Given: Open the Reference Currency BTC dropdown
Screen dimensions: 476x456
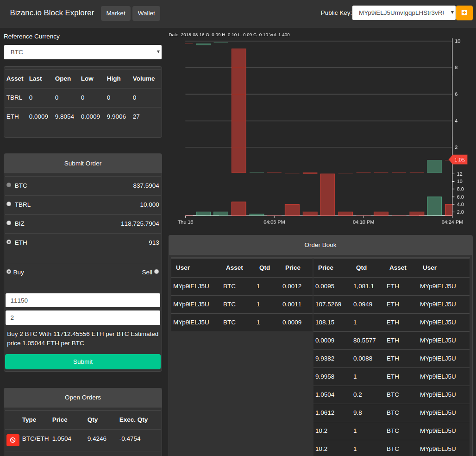Looking at the screenshot, I should pos(82,52).
